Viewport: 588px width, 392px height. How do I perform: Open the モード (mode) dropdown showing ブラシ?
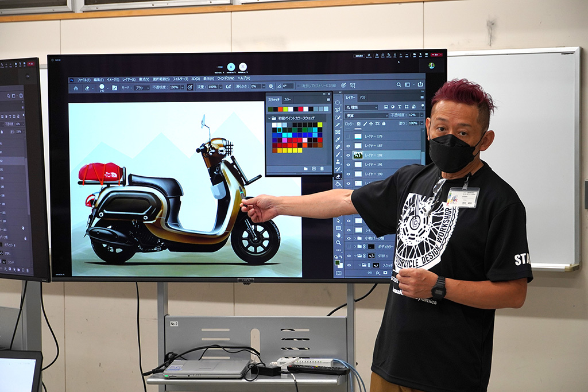pos(141,87)
